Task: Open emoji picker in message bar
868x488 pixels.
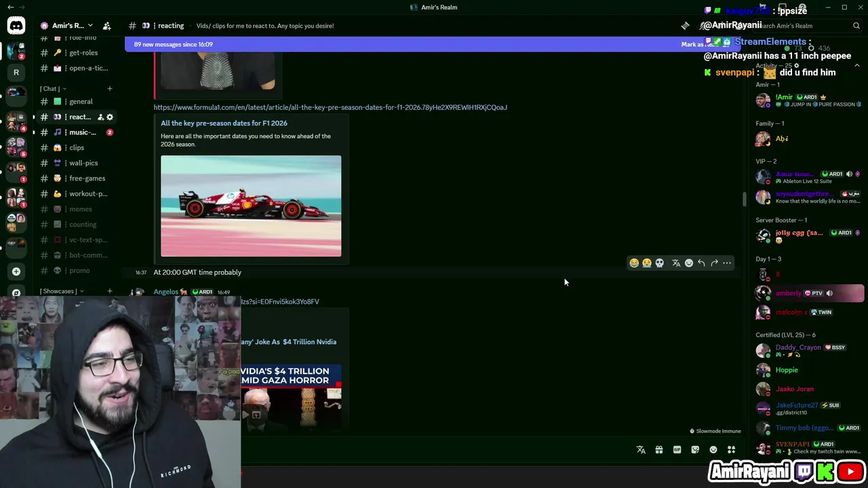Action: pos(713,449)
